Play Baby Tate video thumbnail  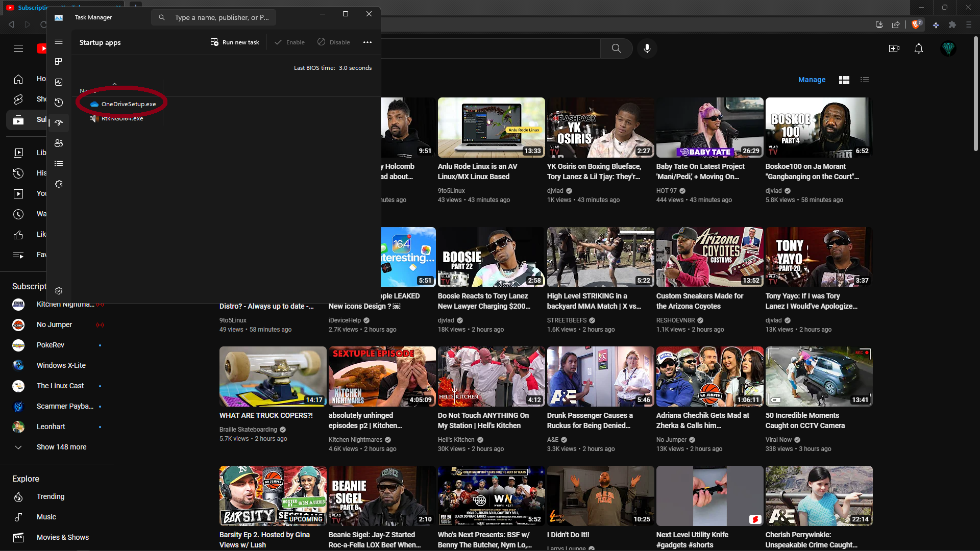tap(709, 128)
